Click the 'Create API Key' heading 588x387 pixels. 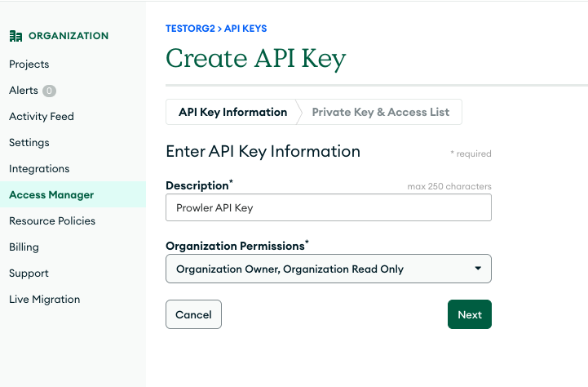click(x=256, y=59)
